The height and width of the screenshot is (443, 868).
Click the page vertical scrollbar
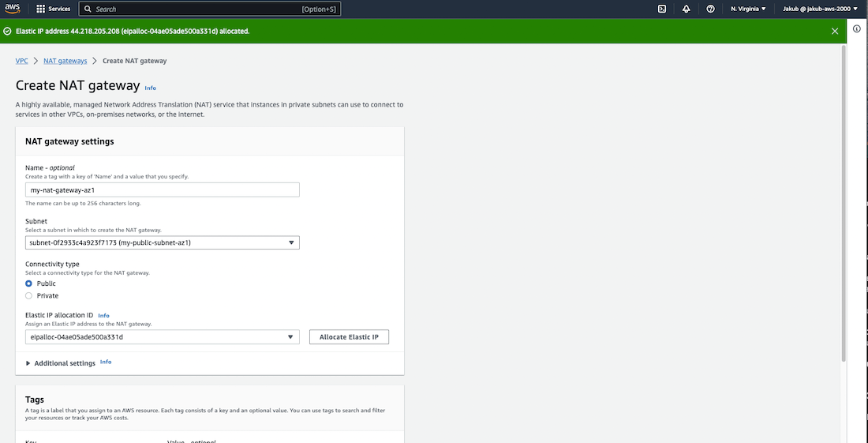pos(844,197)
